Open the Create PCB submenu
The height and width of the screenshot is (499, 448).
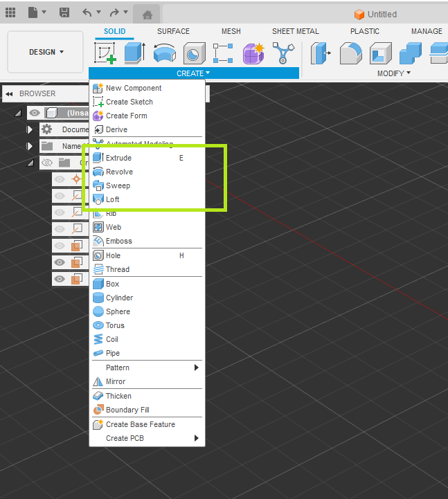[x=147, y=438]
